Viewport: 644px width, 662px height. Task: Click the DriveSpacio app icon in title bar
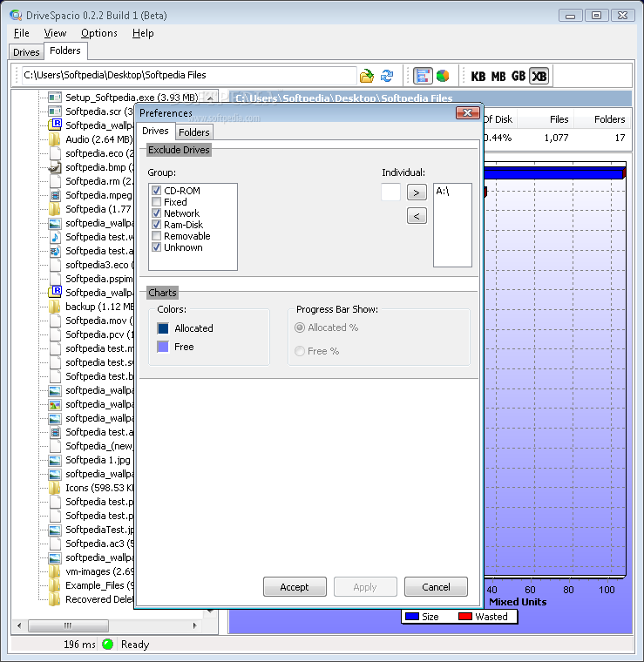click(16, 16)
